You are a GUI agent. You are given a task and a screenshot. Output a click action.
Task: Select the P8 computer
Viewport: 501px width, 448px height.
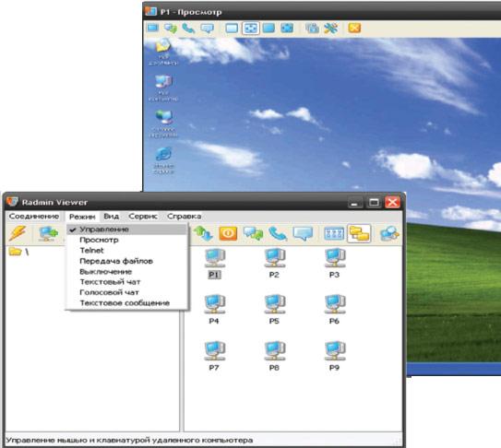[274, 356]
